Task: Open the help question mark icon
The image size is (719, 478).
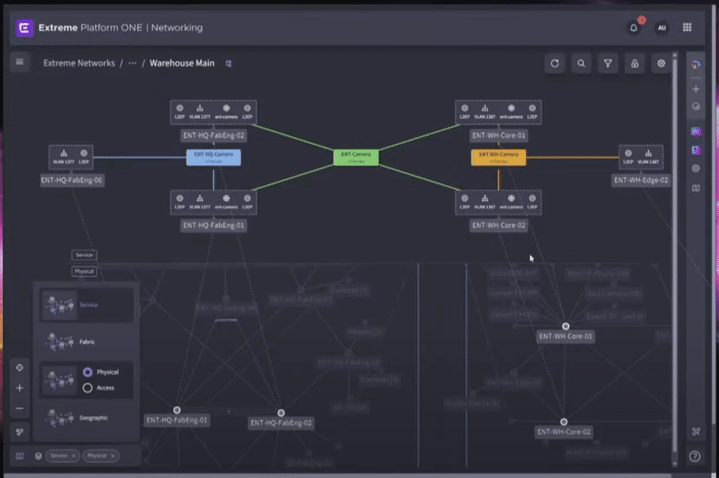Action: 695,456
